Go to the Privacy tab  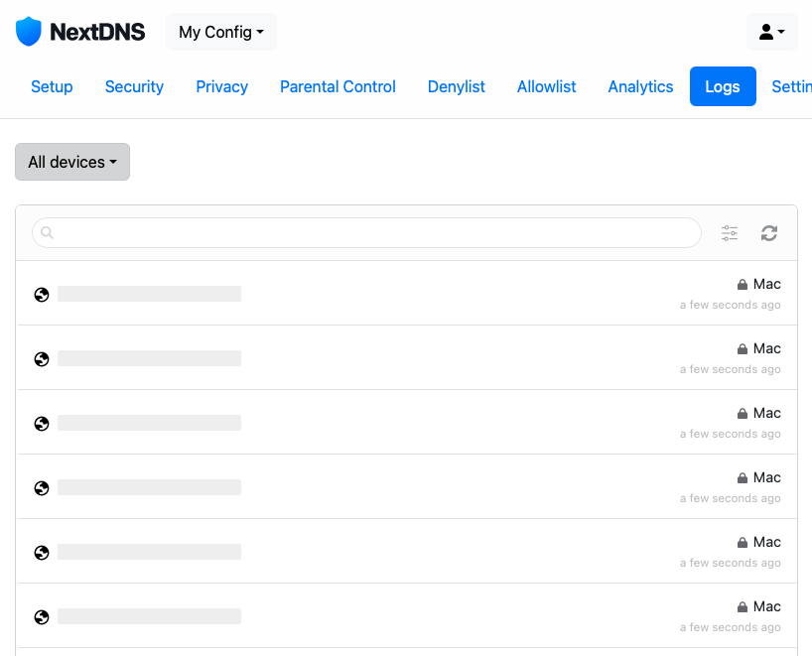tap(221, 86)
